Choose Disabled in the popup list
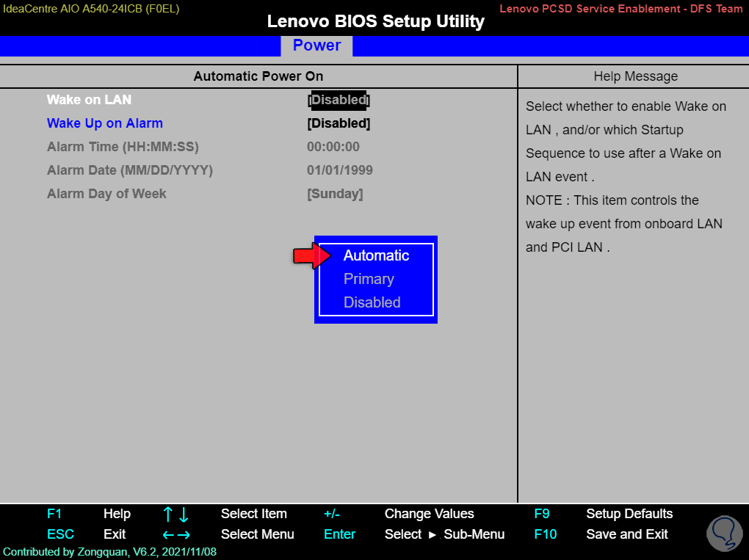The width and height of the screenshot is (749, 560). tap(372, 302)
